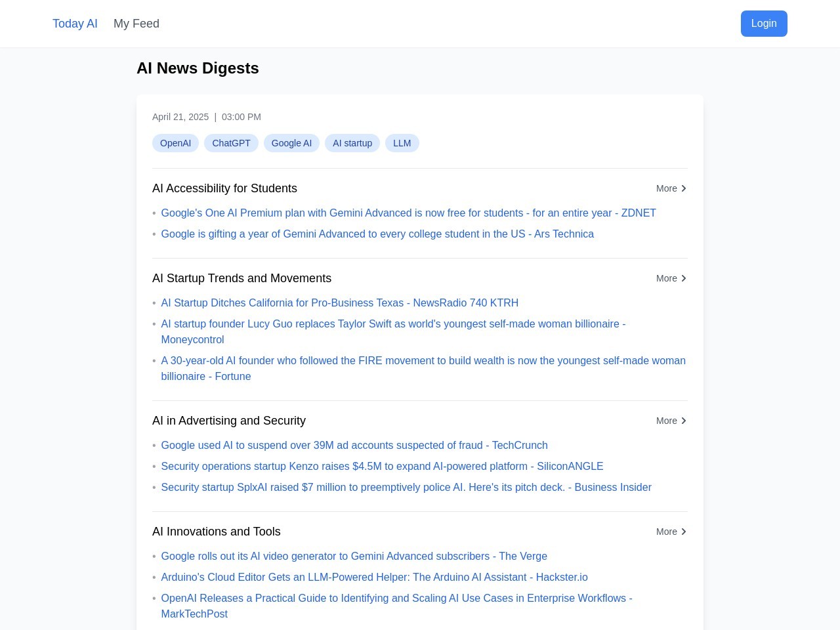Image resolution: width=840 pixels, height=630 pixels.
Task: Open SiliconANGLE article about Kenzo funding
Action: (x=382, y=466)
